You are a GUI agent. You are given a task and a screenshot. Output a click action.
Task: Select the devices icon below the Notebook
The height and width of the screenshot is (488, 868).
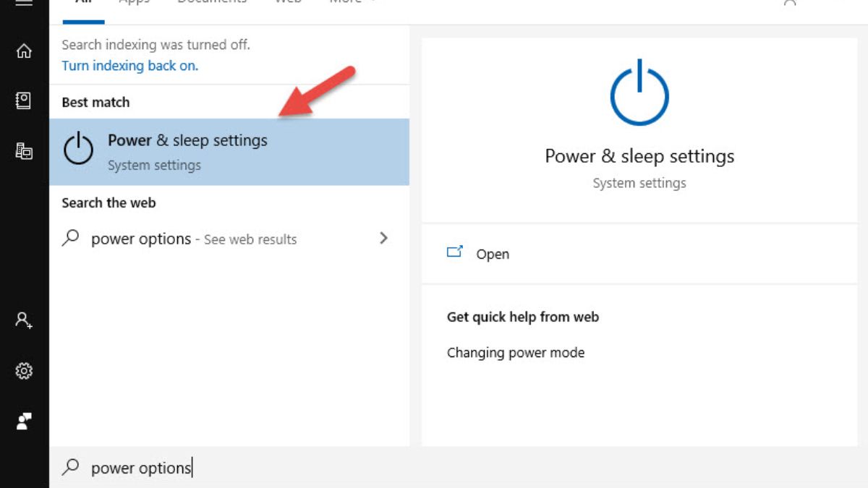[24, 151]
